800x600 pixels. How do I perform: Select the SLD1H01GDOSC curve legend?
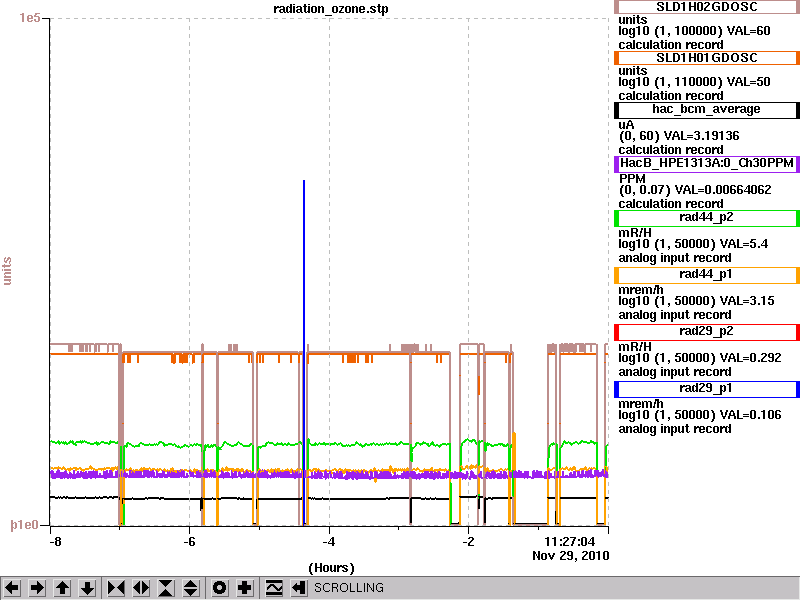click(x=707, y=58)
